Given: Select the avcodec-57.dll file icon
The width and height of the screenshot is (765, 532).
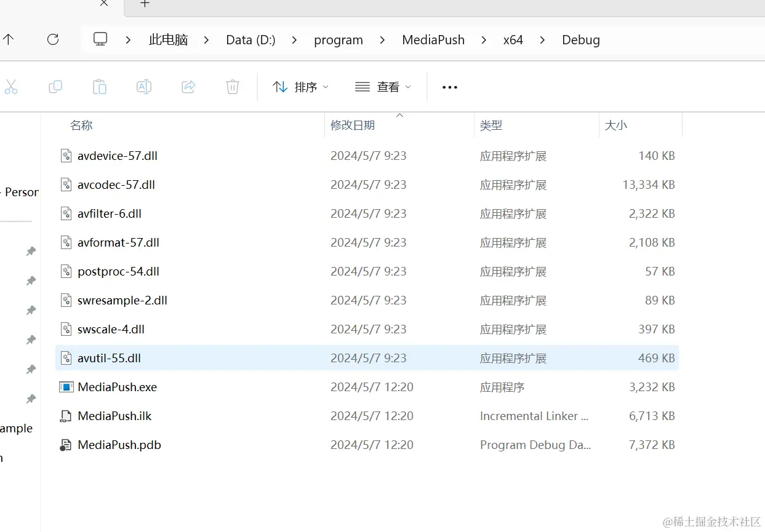Looking at the screenshot, I should click(x=66, y=185).
